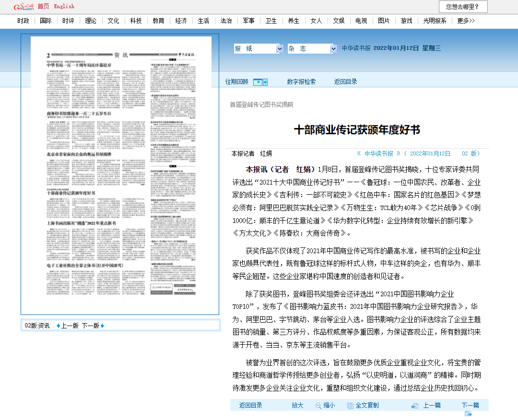
Task: Click 下一版 next page link
Action: point(91,326)
